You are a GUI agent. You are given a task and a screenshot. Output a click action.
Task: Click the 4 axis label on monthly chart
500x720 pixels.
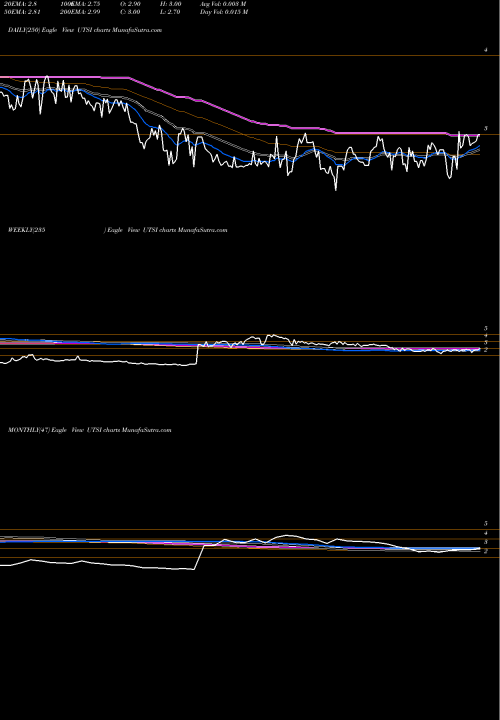(x=486, y=533)
